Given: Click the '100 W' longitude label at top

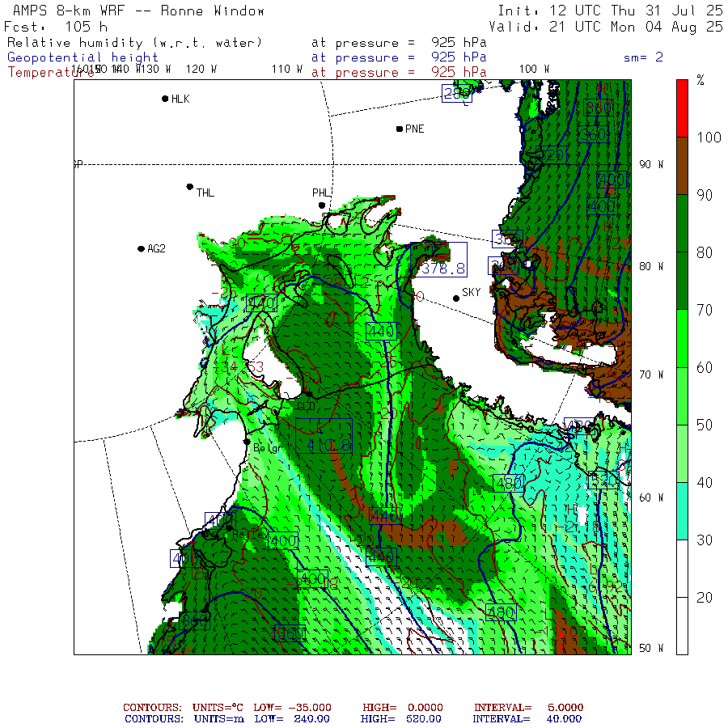Looking at the screenshot, I should (535, 70).
